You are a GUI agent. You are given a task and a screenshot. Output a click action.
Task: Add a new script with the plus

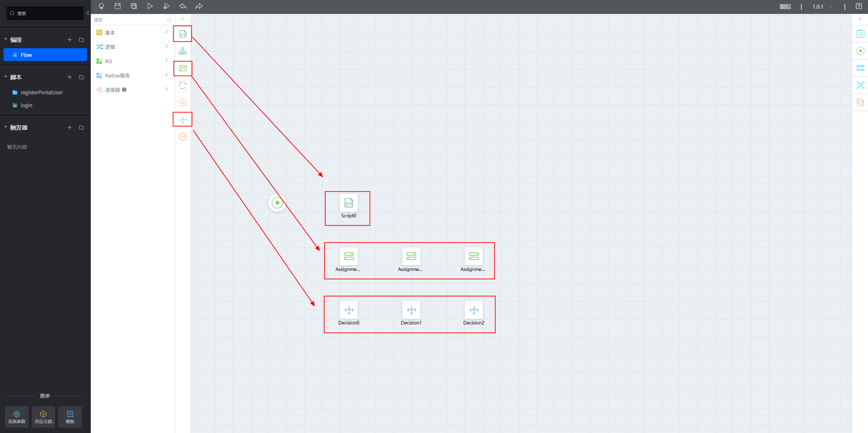coord(70,77)
